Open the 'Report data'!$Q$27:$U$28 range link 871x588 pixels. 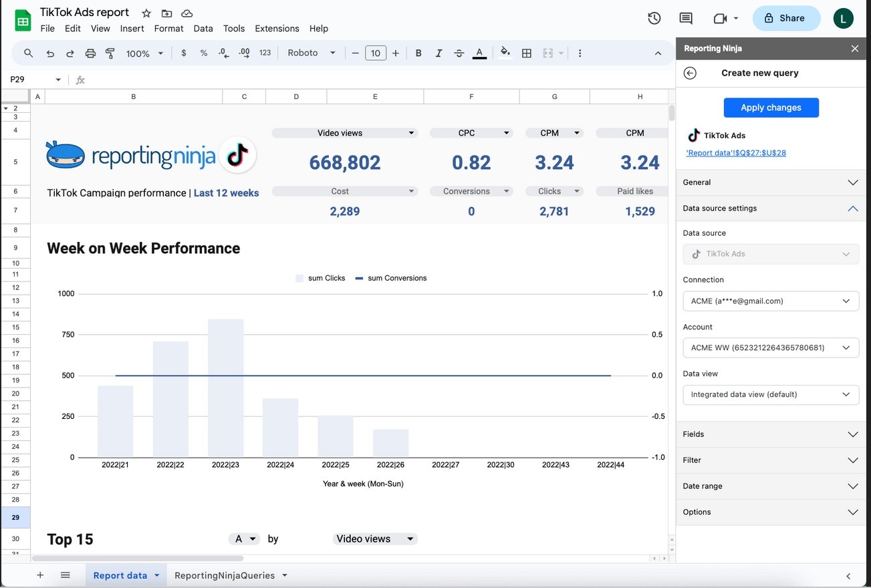[736, 153]
